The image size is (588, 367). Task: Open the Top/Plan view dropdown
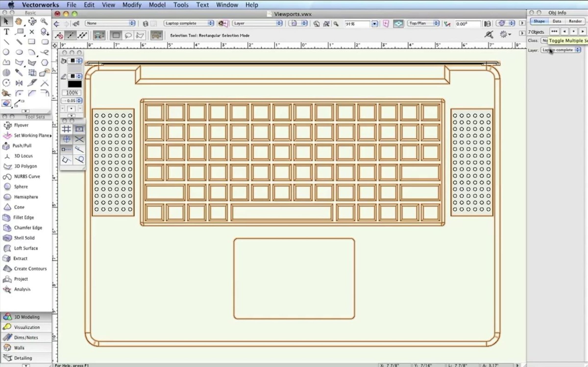(423, 23)
